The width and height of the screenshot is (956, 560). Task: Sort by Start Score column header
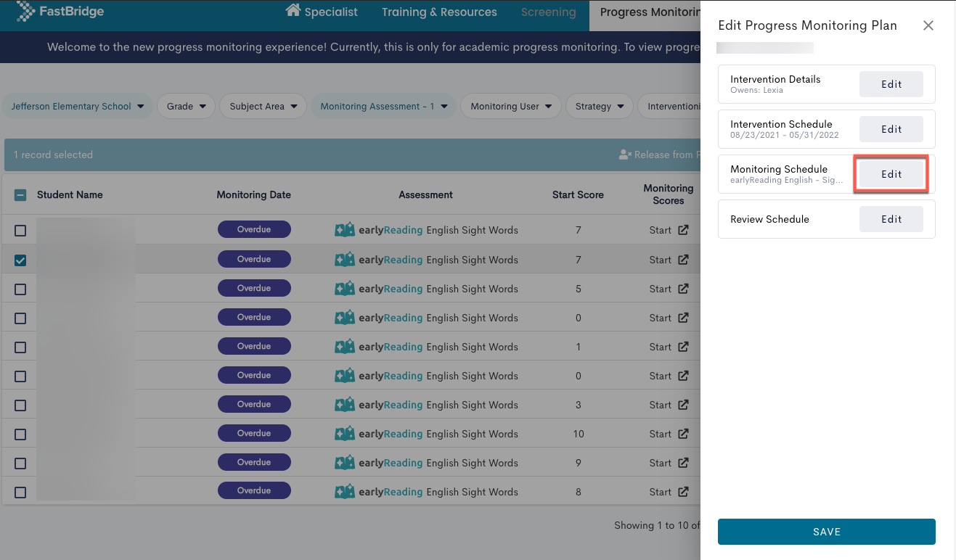[x=578, y=194]
